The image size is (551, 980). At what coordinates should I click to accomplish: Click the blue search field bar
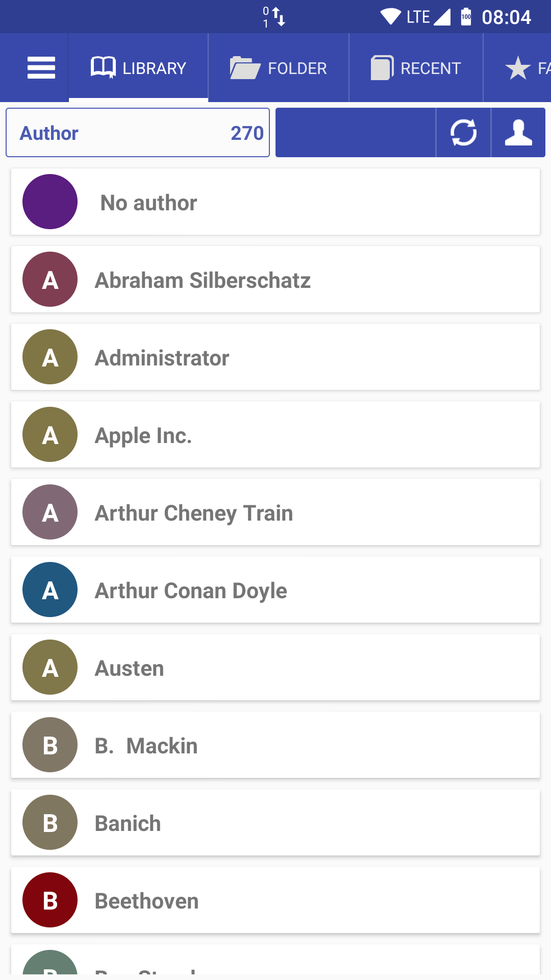356,133
